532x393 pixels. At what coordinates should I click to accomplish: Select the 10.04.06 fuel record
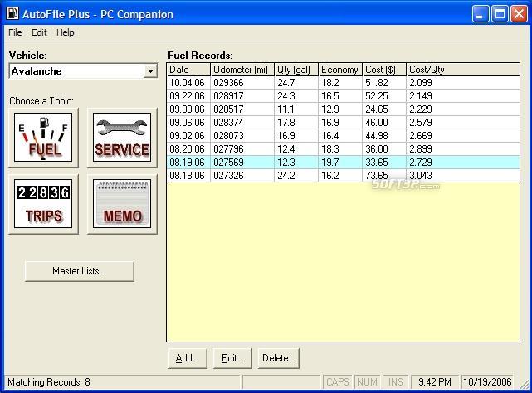click(343, 83)
